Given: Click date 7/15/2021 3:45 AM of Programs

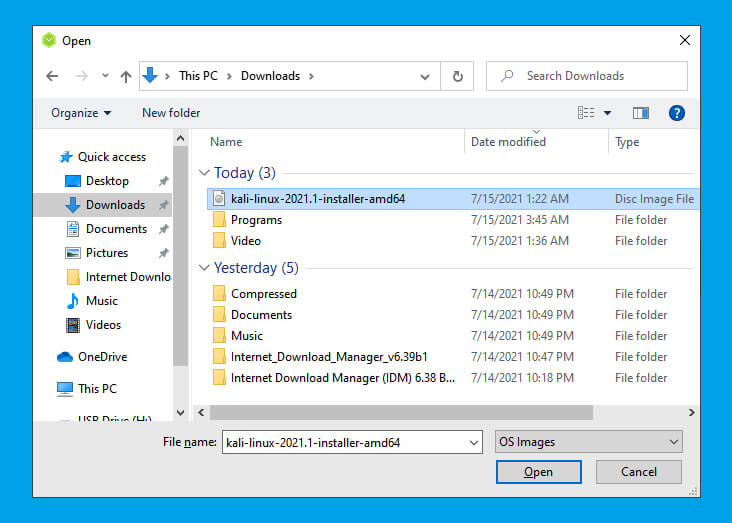Looking at the screenshot, I should tap(520, 219).
